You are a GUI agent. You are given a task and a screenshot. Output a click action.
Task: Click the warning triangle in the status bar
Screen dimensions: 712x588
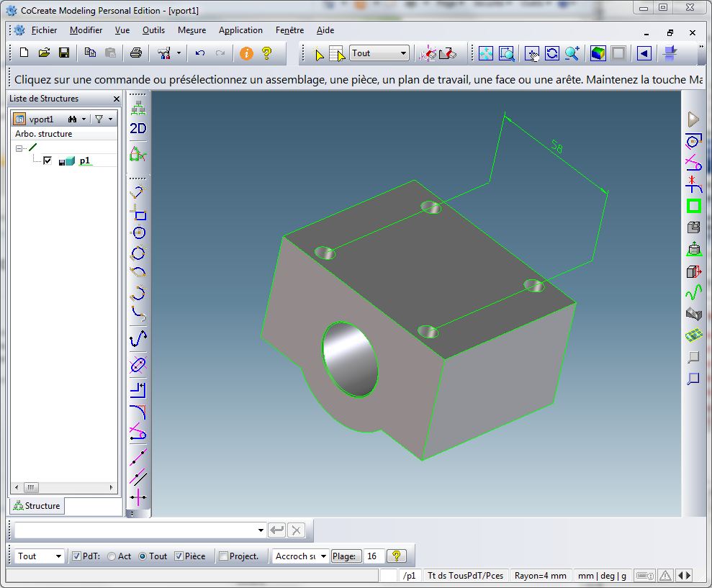pyautogui.click(x=665, y=576)
